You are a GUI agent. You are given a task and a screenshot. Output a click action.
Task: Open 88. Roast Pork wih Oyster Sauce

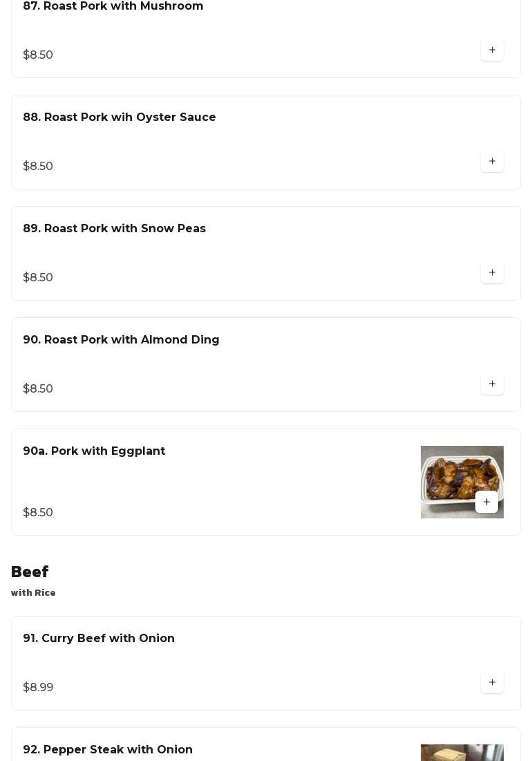(x=120, y=118)
